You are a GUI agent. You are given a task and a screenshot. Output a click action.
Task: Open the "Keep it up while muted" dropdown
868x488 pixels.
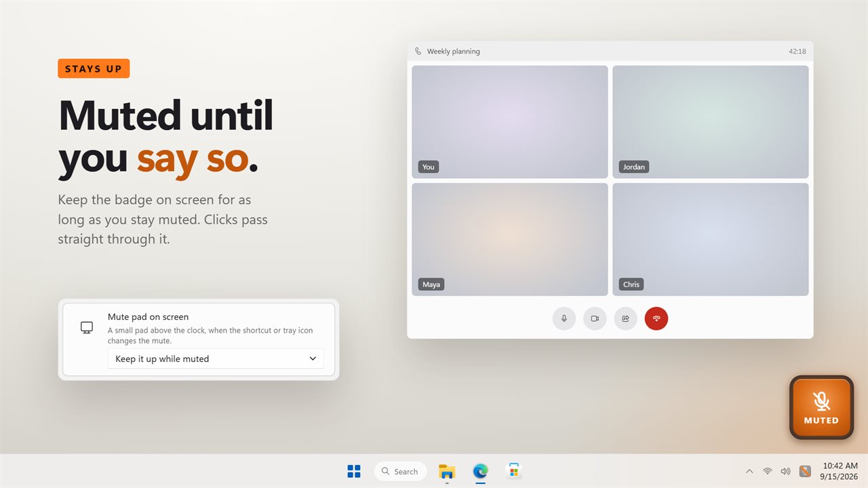216,359
